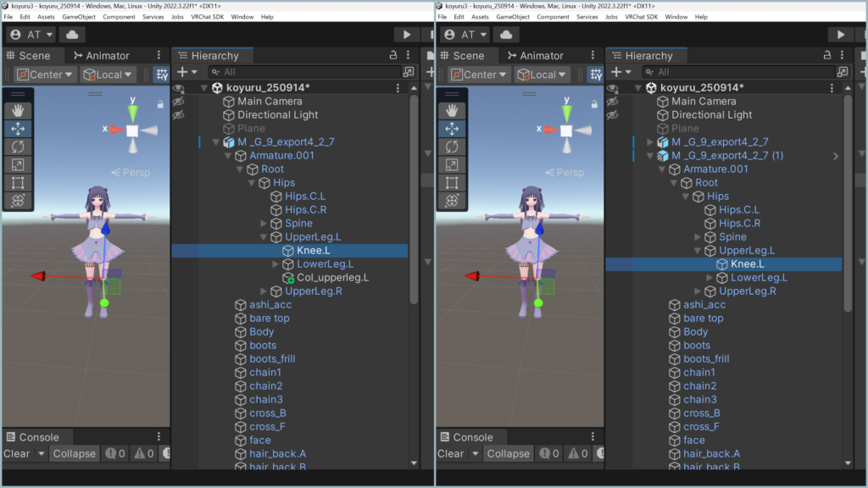Open left Console panel three-dot menu

click(x=159, y=436)
